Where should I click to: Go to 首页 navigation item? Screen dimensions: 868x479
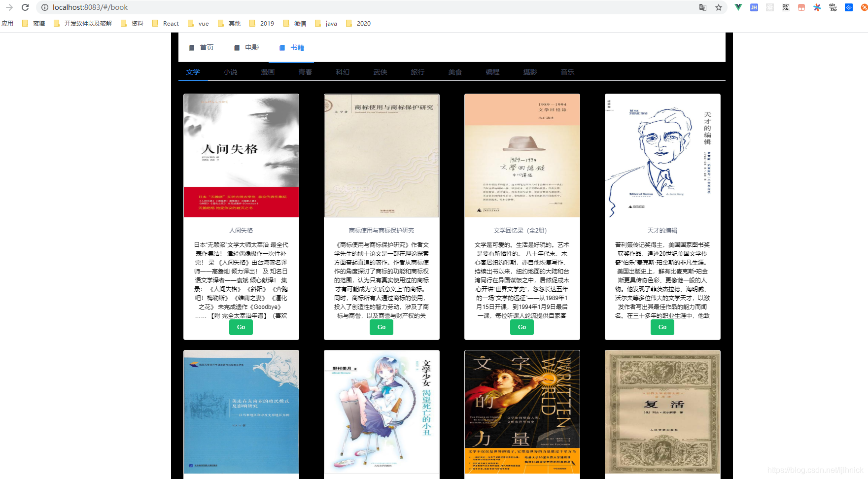click(201, 48)
